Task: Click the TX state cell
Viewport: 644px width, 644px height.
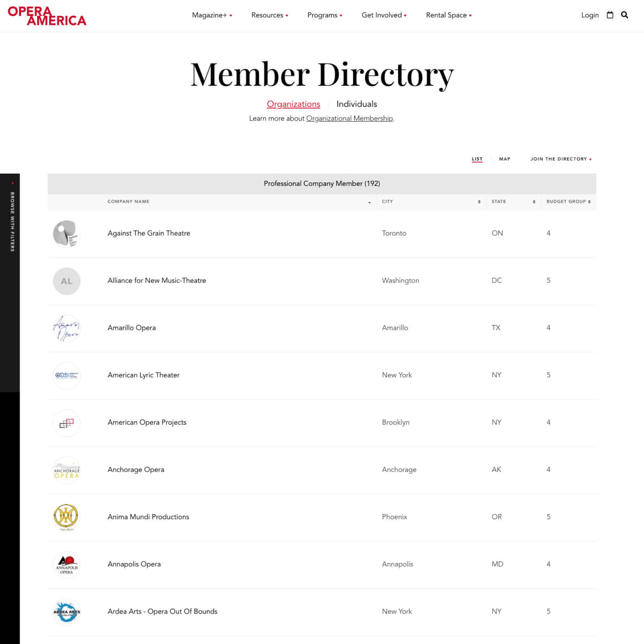Action: click(x=496, y=328)
